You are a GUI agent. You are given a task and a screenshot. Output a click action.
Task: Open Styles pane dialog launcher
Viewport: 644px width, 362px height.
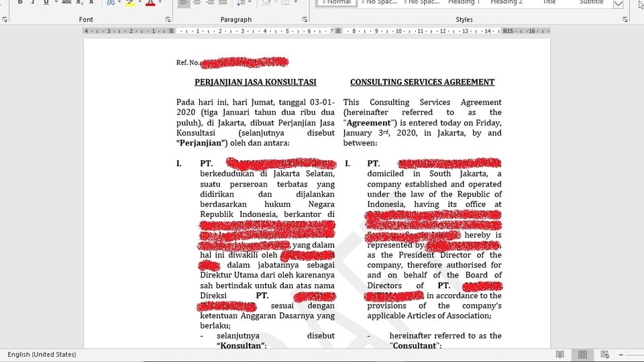(625, 19)
